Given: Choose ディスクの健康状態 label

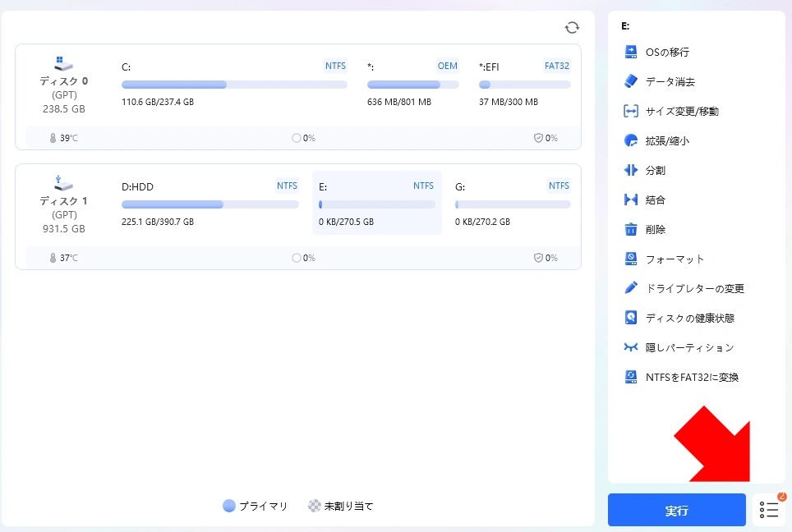Looking at the screenshot, I should (690, 318).
